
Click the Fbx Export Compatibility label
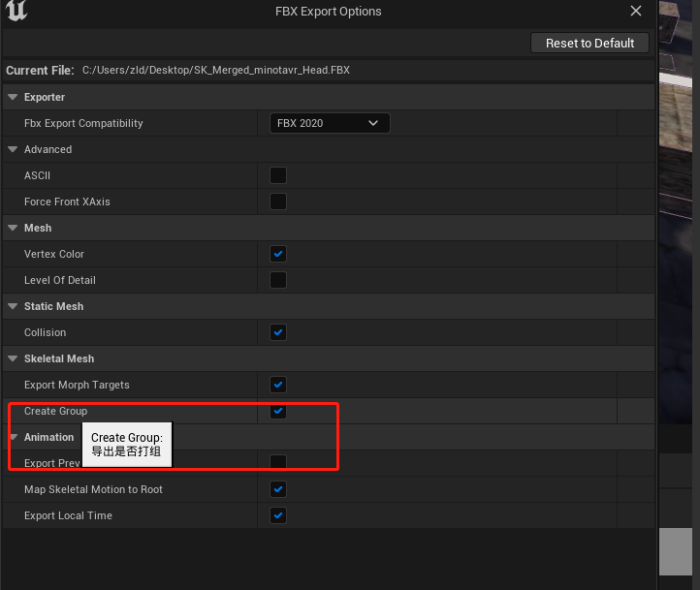(x=83, y=123)
